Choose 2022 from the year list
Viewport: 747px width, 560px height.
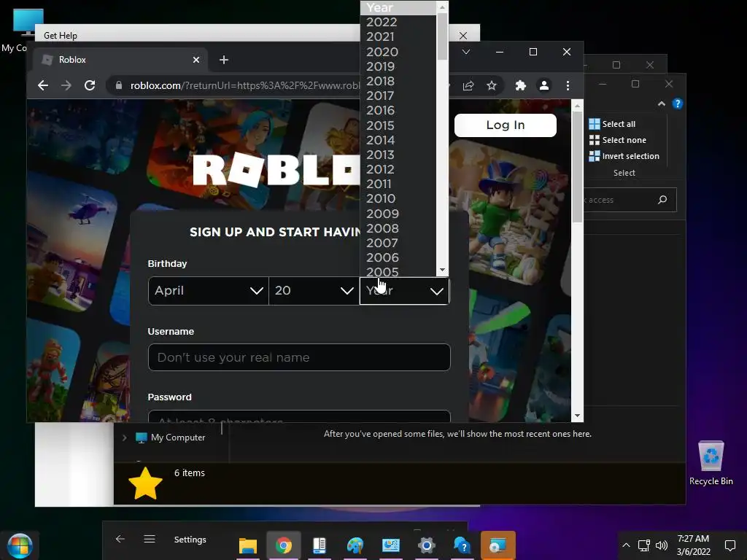(398, 22)
